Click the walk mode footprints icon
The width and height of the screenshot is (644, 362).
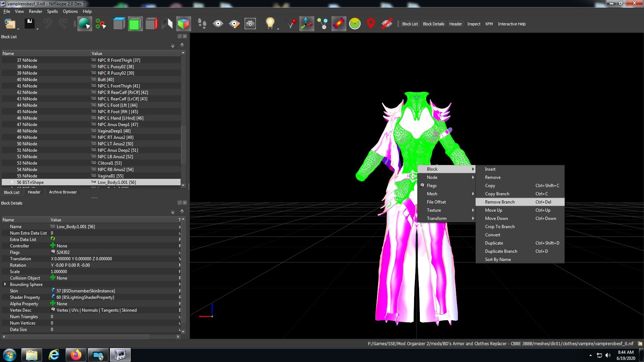202,24
